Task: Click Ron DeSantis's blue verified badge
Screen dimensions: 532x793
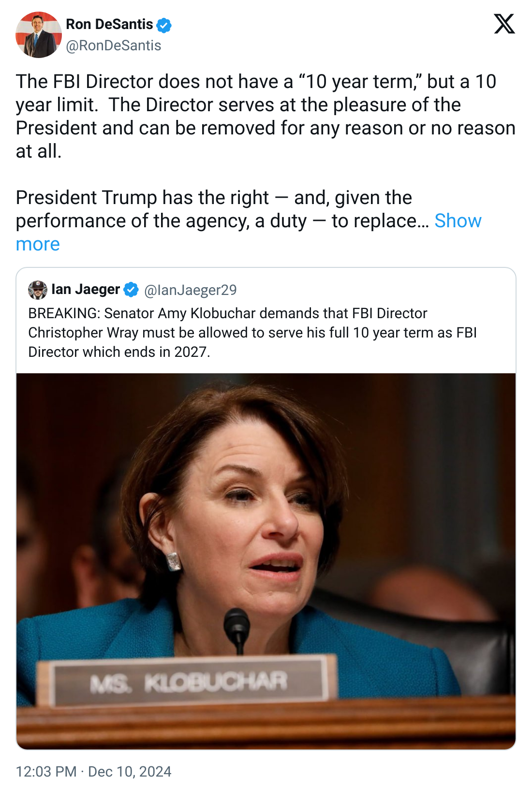Action: pos(164,25)
